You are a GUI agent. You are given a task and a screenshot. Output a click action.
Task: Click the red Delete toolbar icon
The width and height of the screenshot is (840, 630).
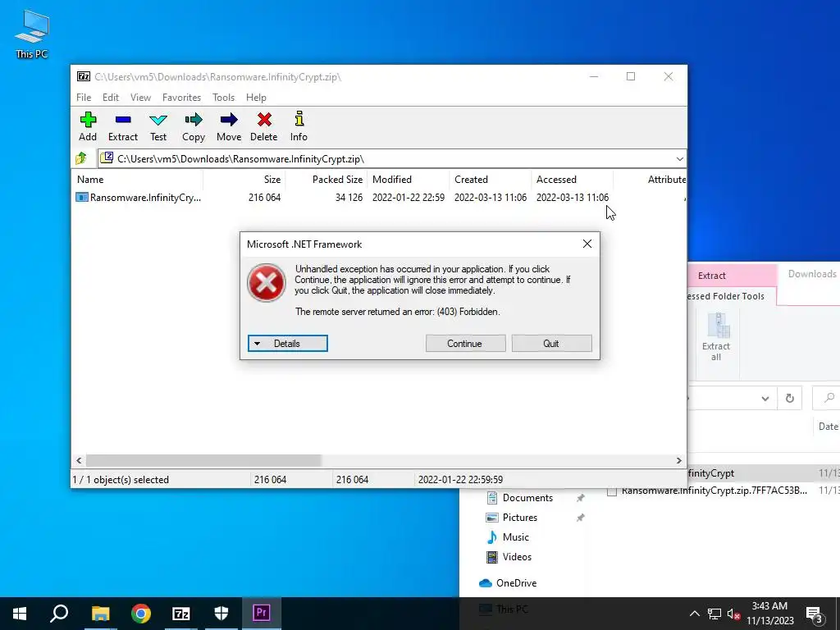[264, 126]
